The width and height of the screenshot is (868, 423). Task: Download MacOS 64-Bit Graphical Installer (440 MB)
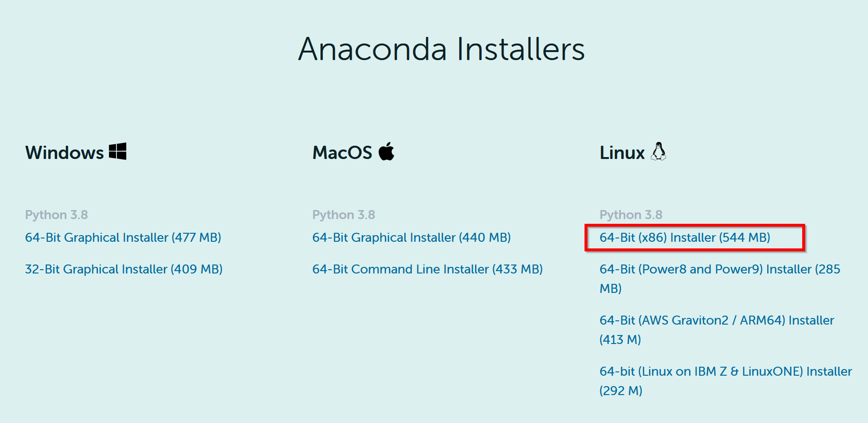pyautogui.click(x=411, y=238)
